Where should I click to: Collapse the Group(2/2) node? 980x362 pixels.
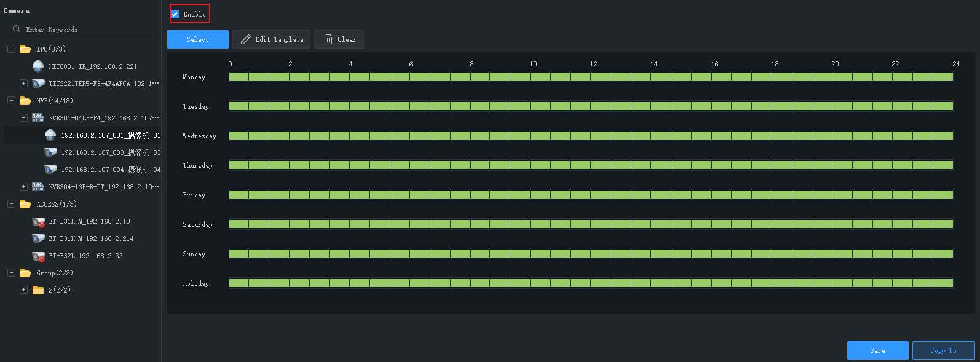11,272
